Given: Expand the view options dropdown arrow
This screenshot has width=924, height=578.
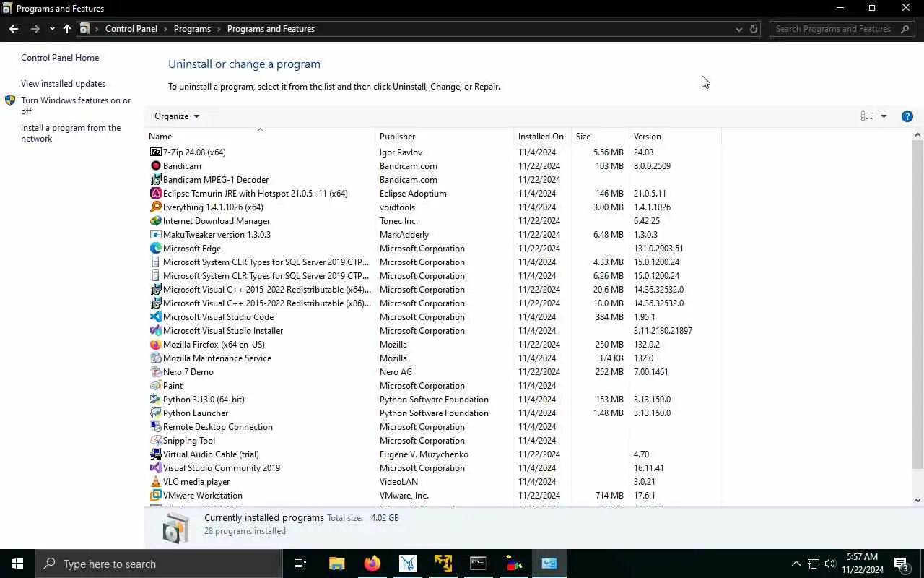Looking at the screenshot, I should coord(884,116).
